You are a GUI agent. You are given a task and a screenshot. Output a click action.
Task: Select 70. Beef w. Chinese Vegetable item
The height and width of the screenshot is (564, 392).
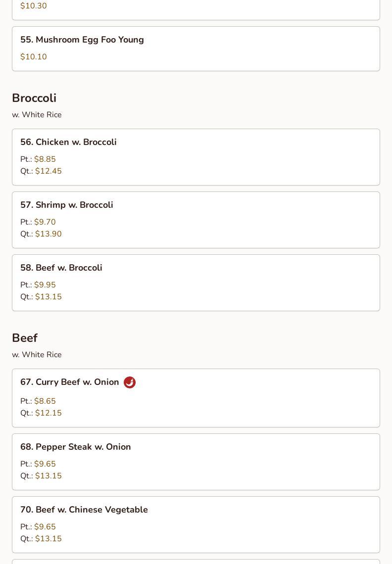196,525
